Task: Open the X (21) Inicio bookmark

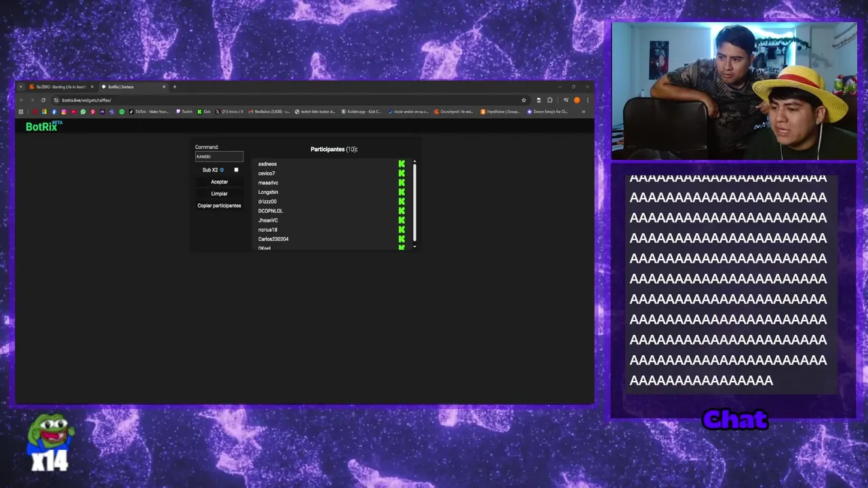Action: (x=229, y=112)
